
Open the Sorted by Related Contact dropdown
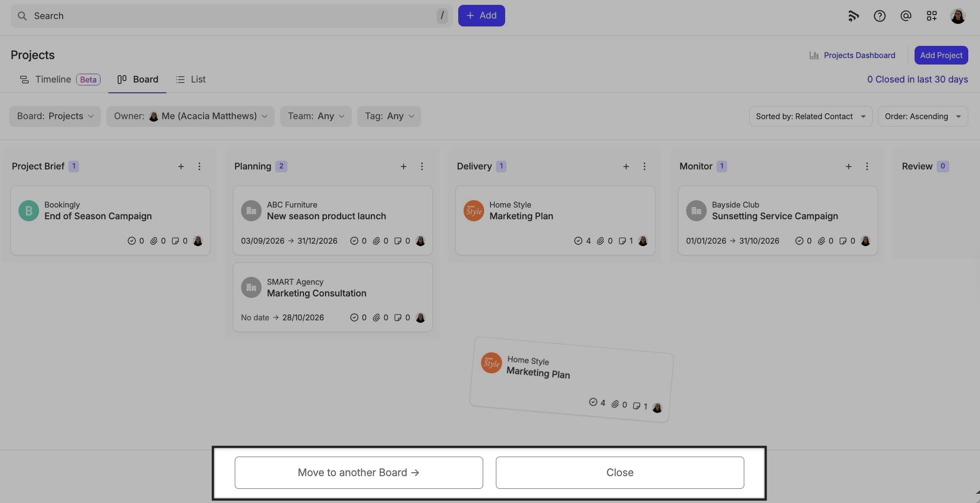pyautogui.click(x=811, y=116)
